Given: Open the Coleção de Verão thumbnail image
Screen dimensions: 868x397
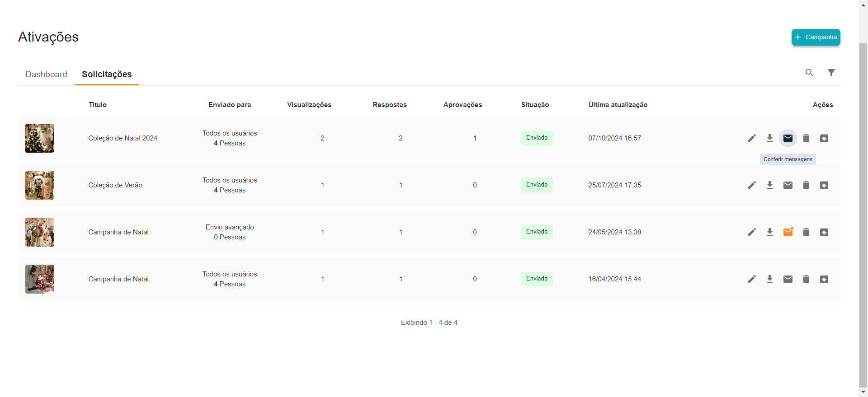Looking at the screenshot, I should click(40, 185).
